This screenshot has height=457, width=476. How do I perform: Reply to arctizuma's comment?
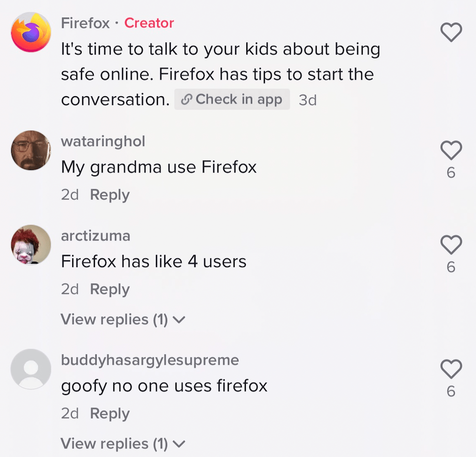110,290
